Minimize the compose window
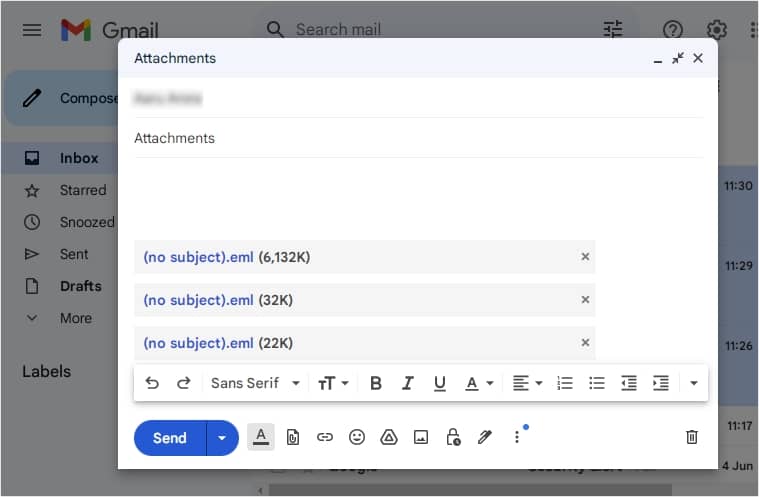This screenshot has width=759, height=497. point(657,59)
